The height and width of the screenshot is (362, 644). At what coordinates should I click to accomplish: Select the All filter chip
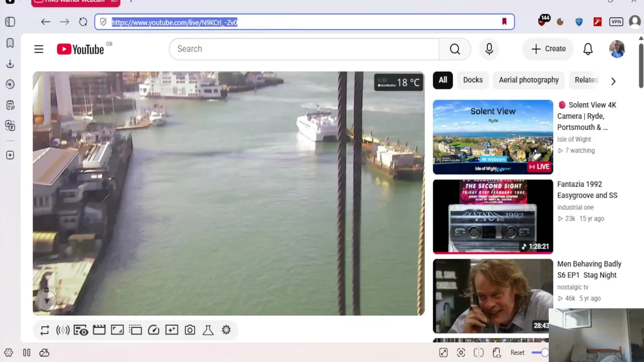click(x=443, y=80)
